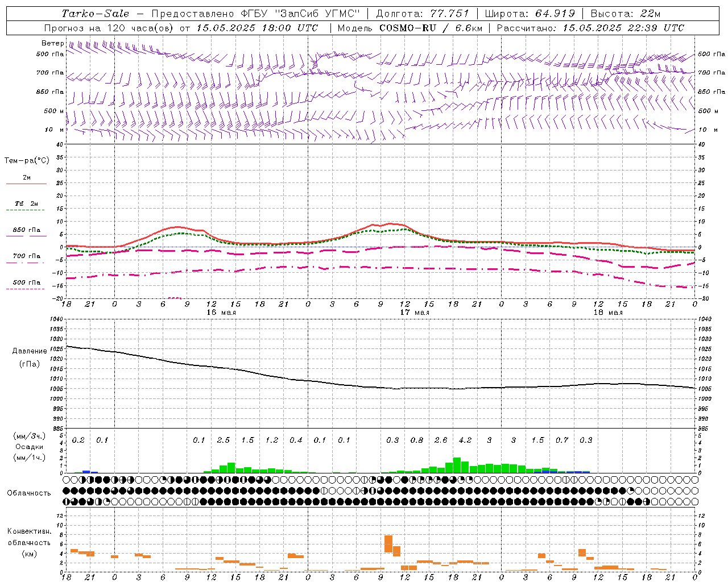Select the Тем-ра(°C) axis label

tap(27, 161)
